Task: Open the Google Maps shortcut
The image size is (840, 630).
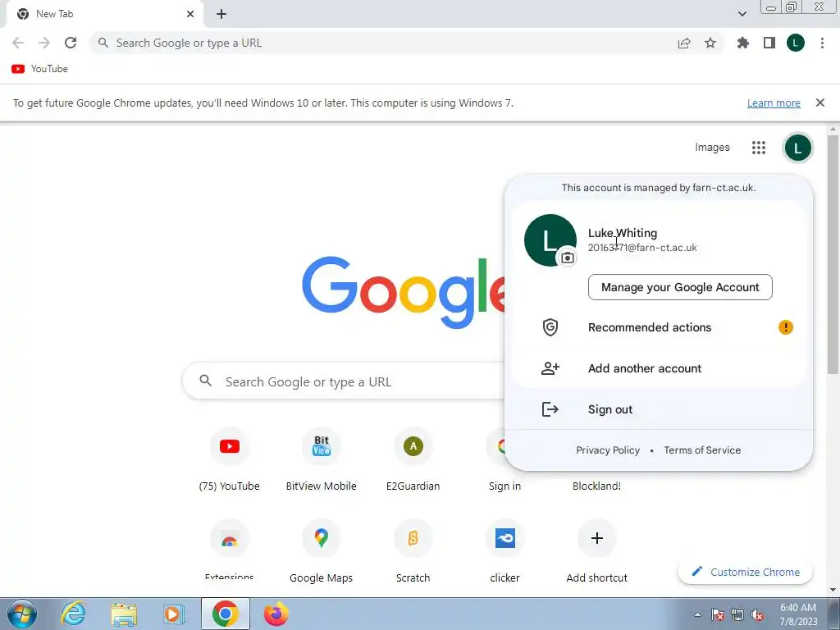Action: (x=321, y=553)
